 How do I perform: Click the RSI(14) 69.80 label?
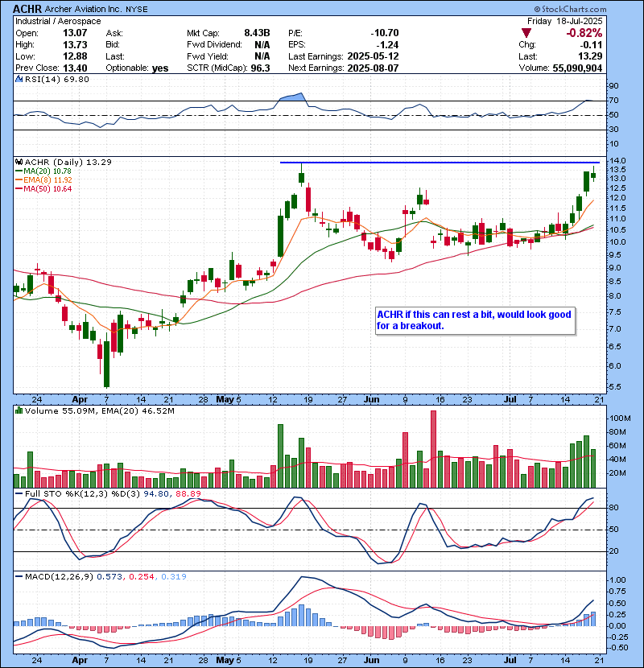(57, 79)
